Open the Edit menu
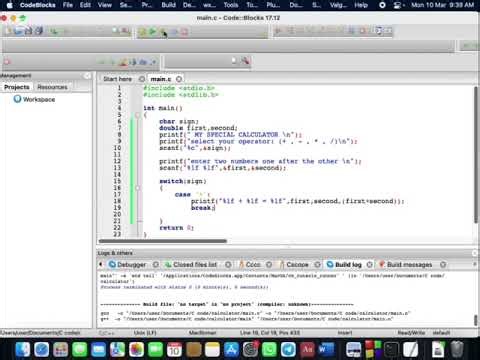The image size is (480, 360). coord(85,5)
